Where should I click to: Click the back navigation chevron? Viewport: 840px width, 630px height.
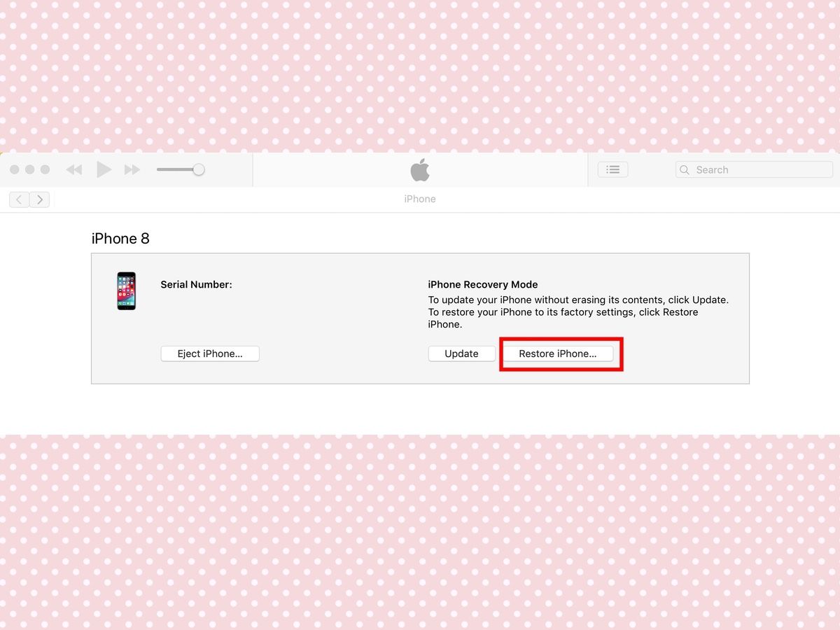(19, 199)
